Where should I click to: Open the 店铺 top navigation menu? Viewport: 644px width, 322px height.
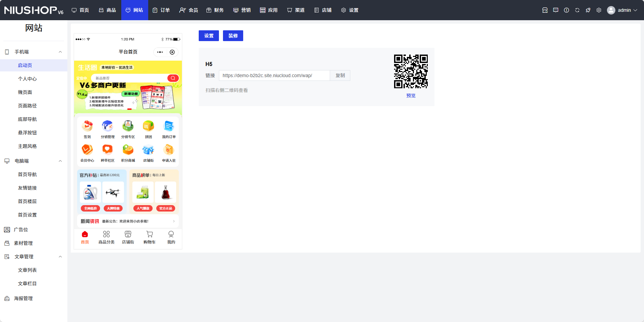click(323, 10)
